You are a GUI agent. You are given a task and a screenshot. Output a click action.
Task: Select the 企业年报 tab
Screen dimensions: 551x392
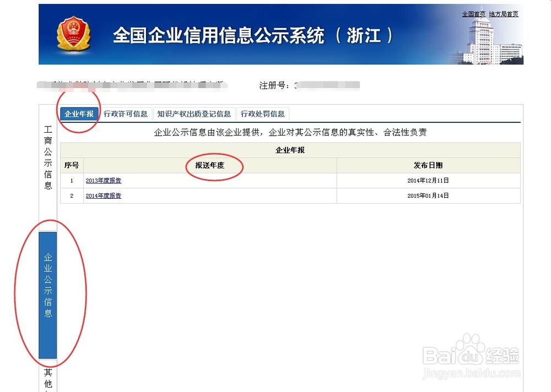point(79,113)
